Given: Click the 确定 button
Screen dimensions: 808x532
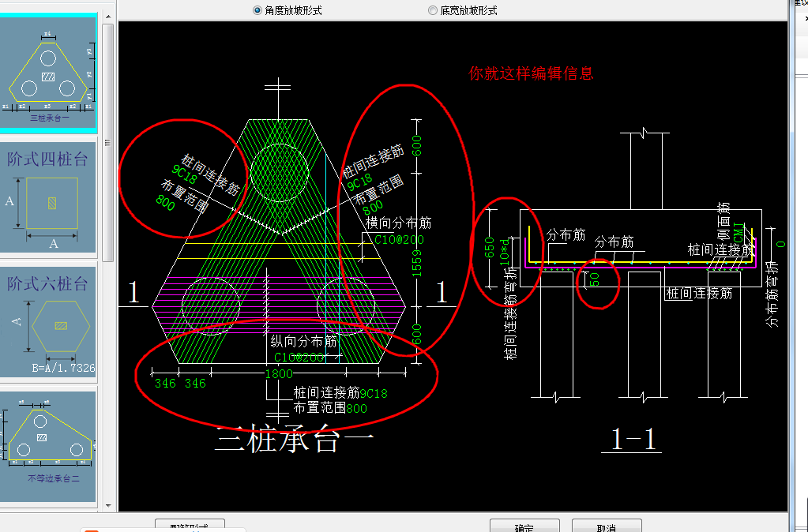Looking at the screenshot, I should 524,526.
